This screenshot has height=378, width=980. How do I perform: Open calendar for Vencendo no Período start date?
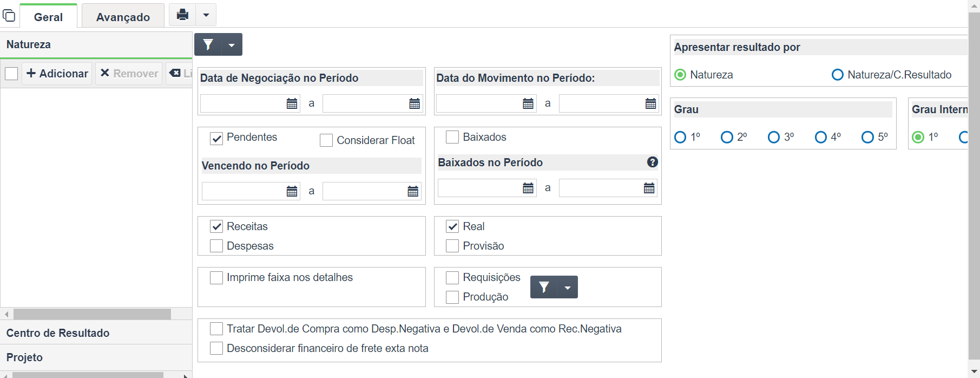click(292, 191)
